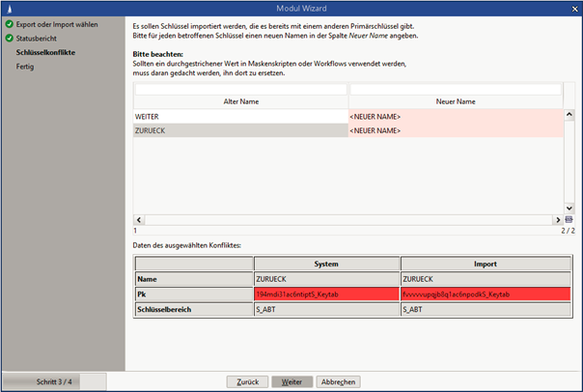
Task: Click the small table icon right of the horizontal scrollbar
Action: [x=569, y=220]
